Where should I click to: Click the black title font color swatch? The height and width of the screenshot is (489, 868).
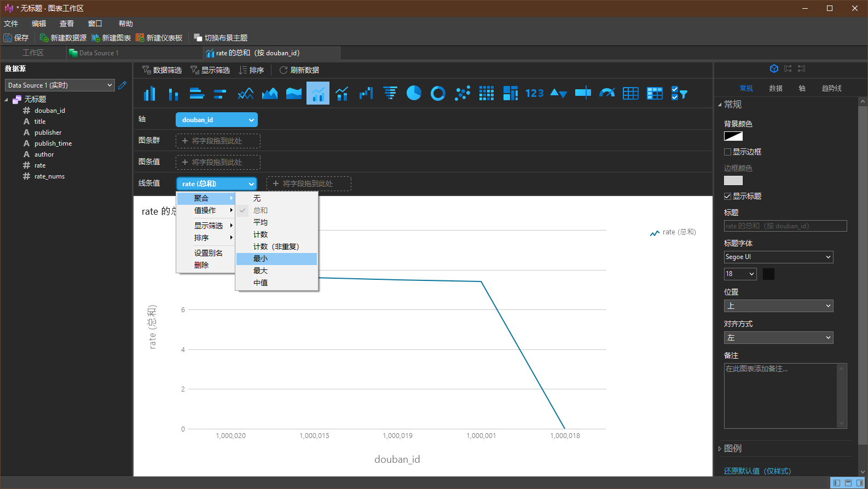tap(768, 274)
